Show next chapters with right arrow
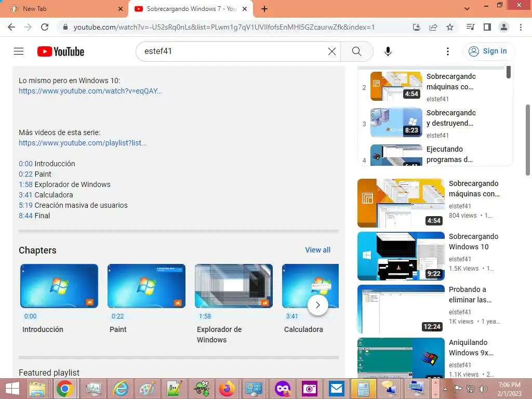The height and width of the screenshot is (399, 532). click(x=317, y=305)
